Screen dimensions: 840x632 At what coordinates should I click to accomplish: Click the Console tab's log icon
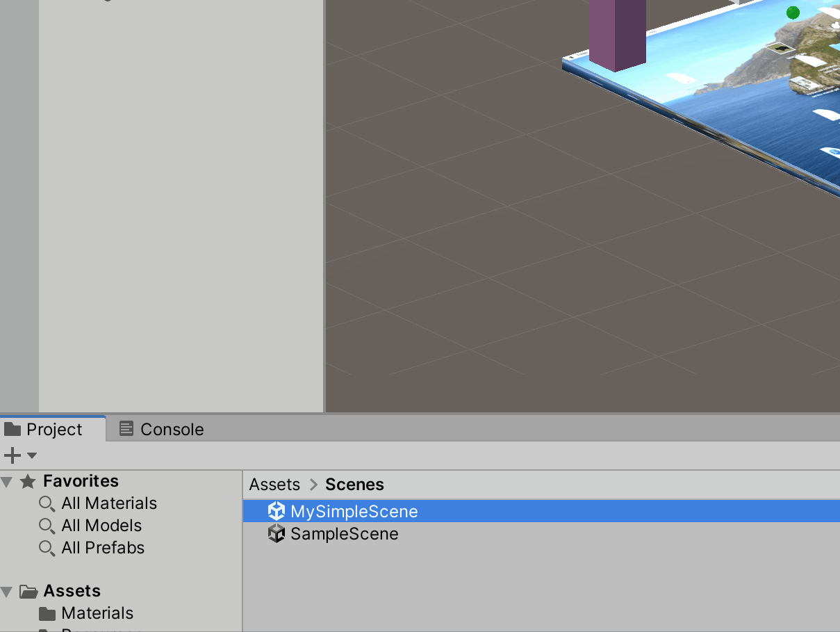[126, 429]
